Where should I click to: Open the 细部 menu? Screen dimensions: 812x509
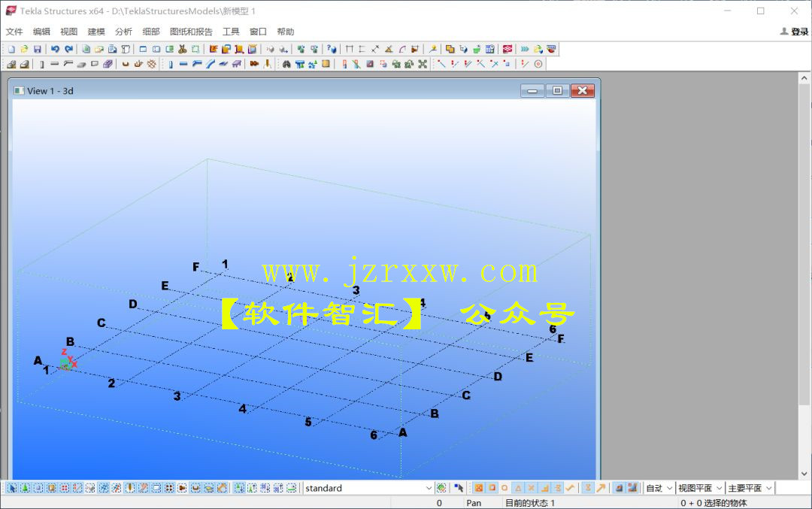[151, 32]
